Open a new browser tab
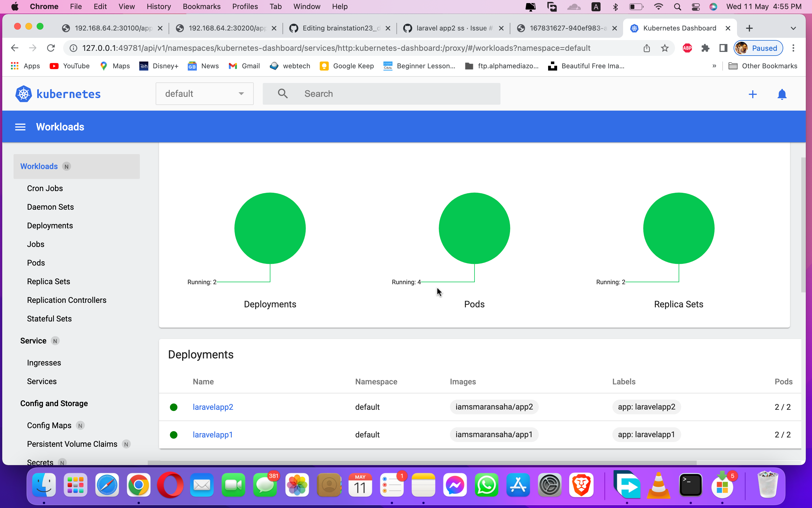812x508 pixels. point(749,28)
